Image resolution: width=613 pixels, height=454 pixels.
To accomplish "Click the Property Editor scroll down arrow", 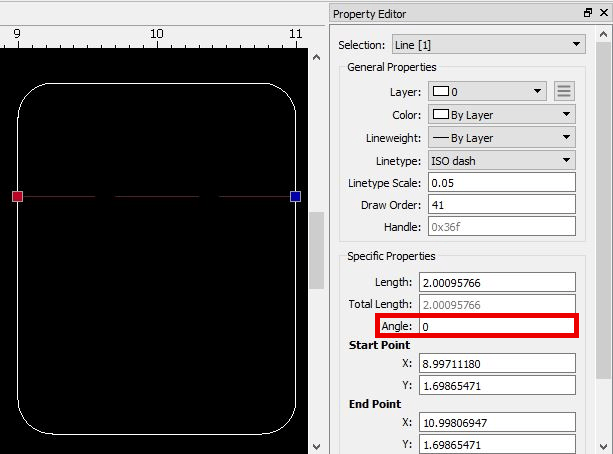I will (x=603, y=446).
